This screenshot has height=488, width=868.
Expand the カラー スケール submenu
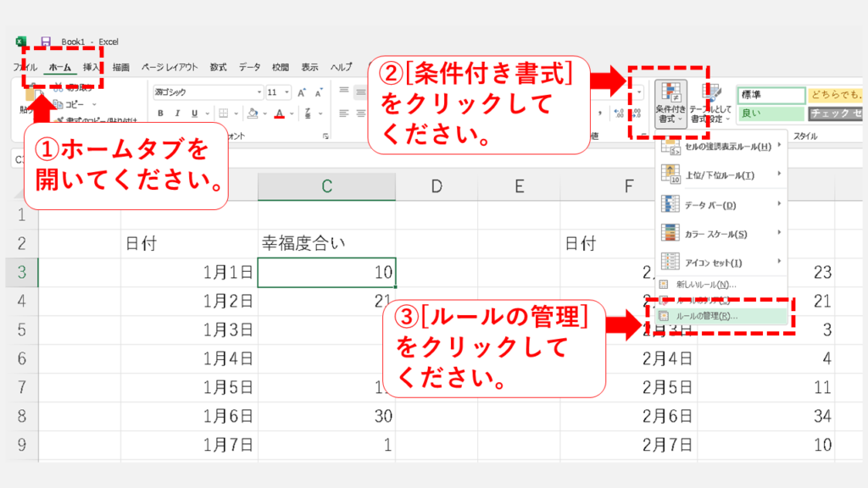(721, 234)
